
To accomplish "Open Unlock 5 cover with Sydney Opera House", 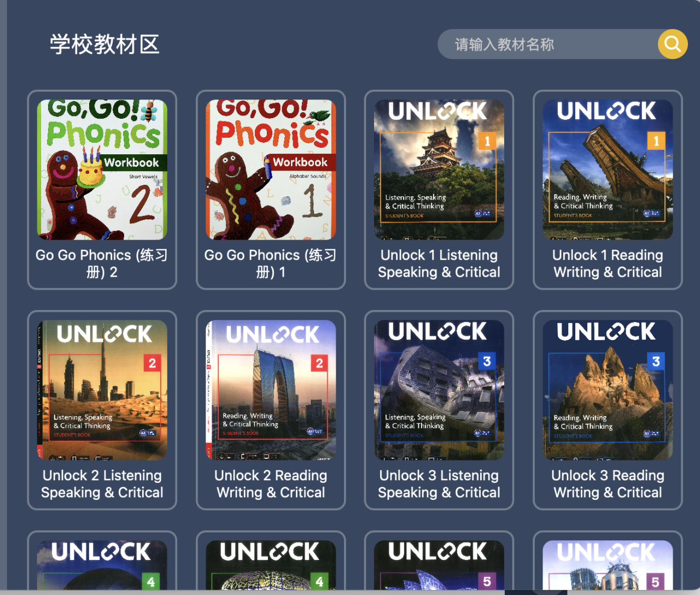I will (439, 565).
